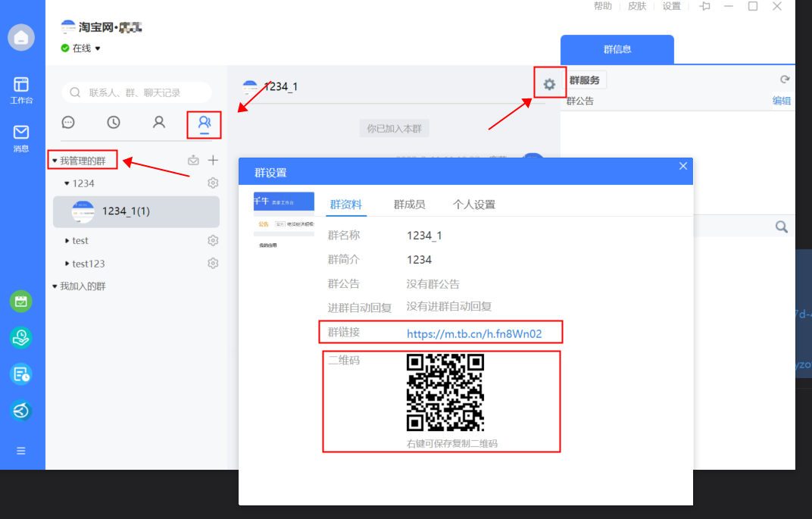The height and width of the screenshot is (519, 812).
Task: Collapse the 我加入的群 section
Action: coord(55,286)
